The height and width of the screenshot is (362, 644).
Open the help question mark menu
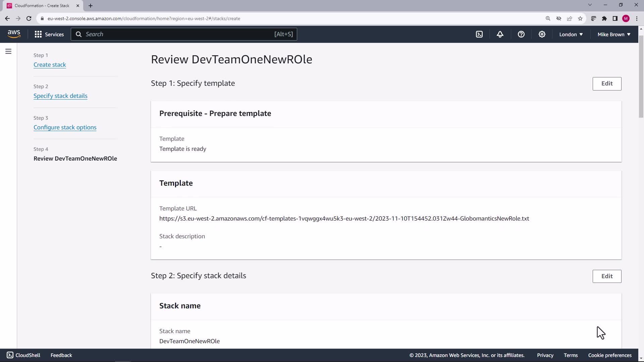pos(521,34)
